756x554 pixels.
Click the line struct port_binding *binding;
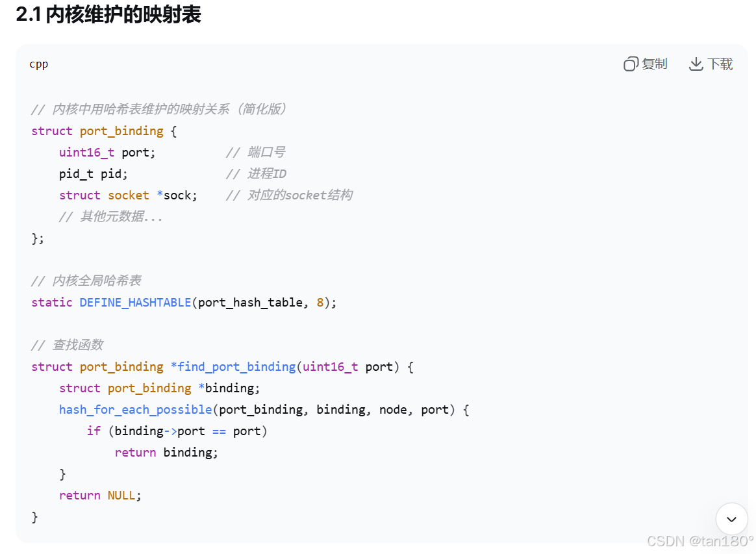160,388
